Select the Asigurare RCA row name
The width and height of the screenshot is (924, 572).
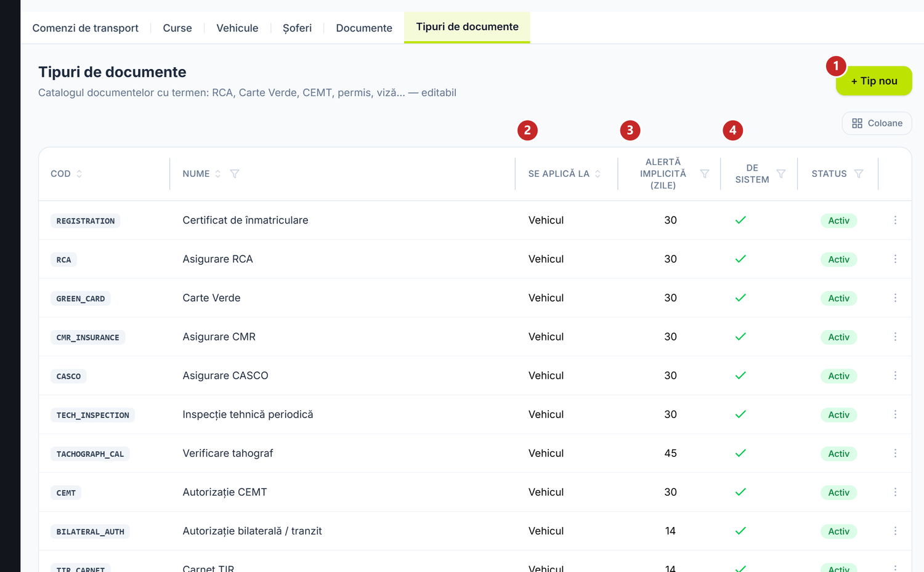click(x=217, y=259)
